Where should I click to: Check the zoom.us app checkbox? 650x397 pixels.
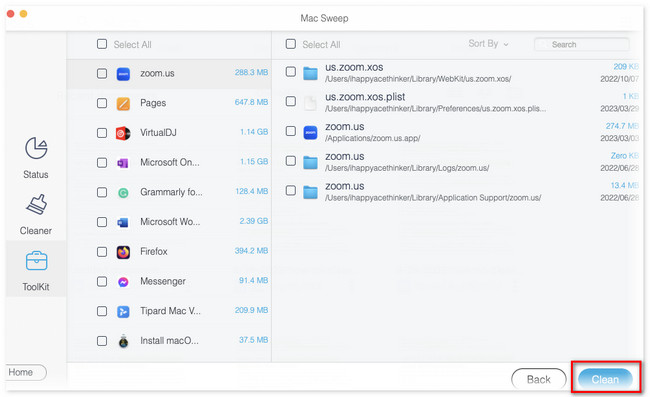[102, 73]
